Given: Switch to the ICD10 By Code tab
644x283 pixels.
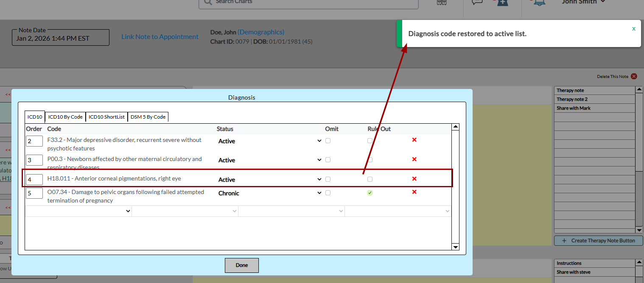Looking at the screenshot, I should [65, 117].
